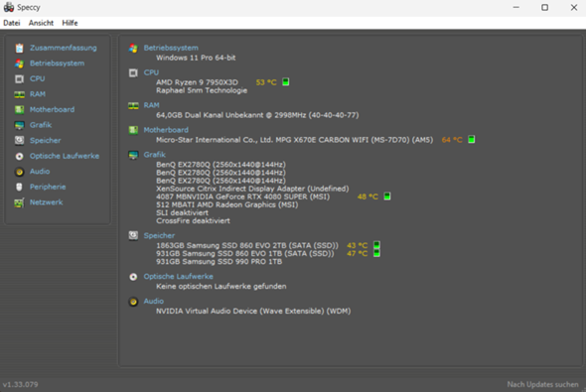Click the CPU heading link in summary
The height and width of the screenshot is (392, 586).
(x=151, y=72)
